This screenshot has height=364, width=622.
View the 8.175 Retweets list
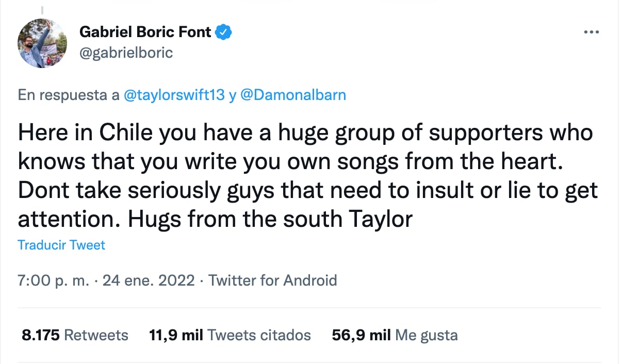pos(75,335)
